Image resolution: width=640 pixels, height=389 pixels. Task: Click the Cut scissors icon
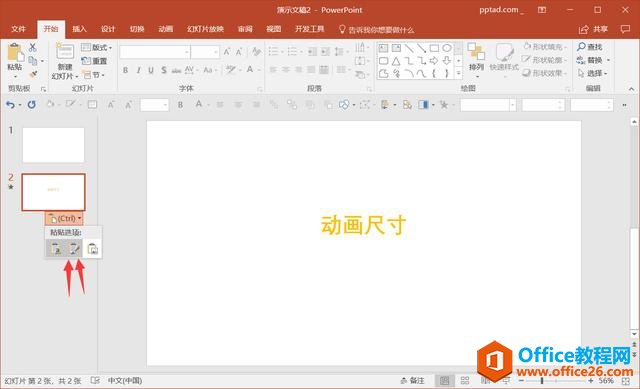(33, 47)
